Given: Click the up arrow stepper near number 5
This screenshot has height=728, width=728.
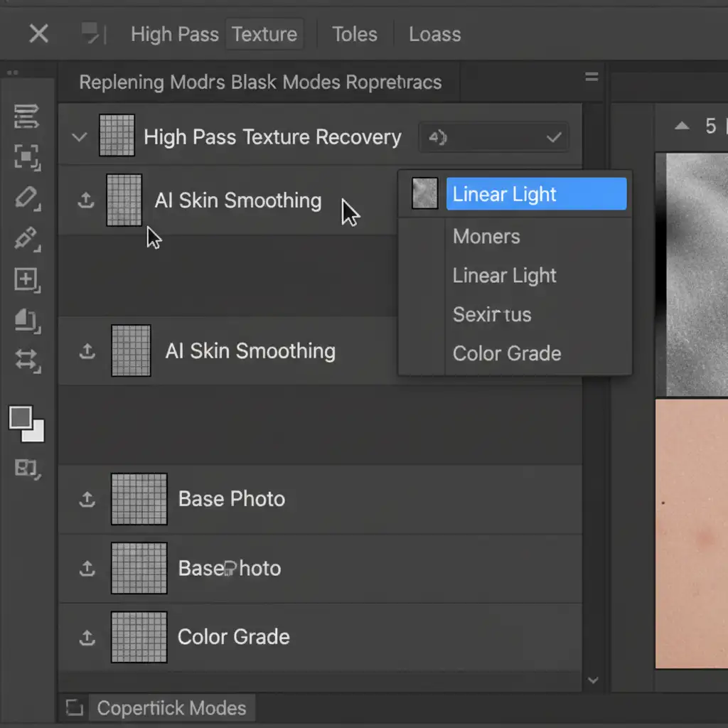Looking at the screenshot, I should [682, 127].
